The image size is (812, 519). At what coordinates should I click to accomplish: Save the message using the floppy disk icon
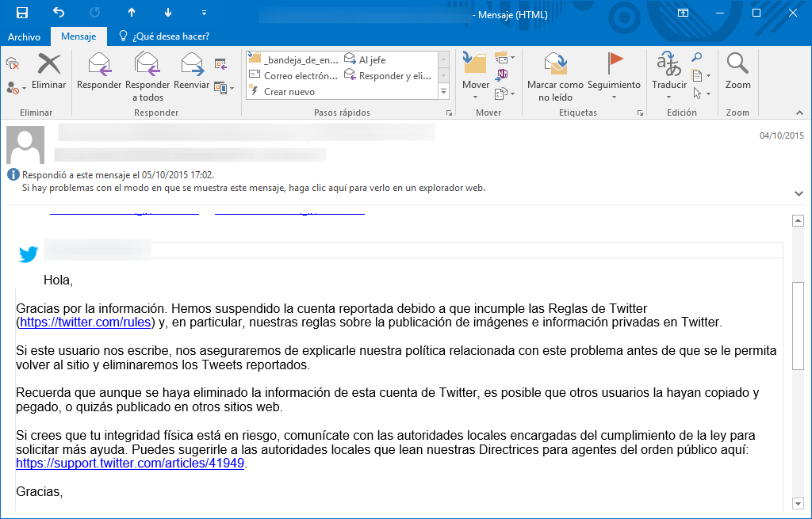coord(21,13)
